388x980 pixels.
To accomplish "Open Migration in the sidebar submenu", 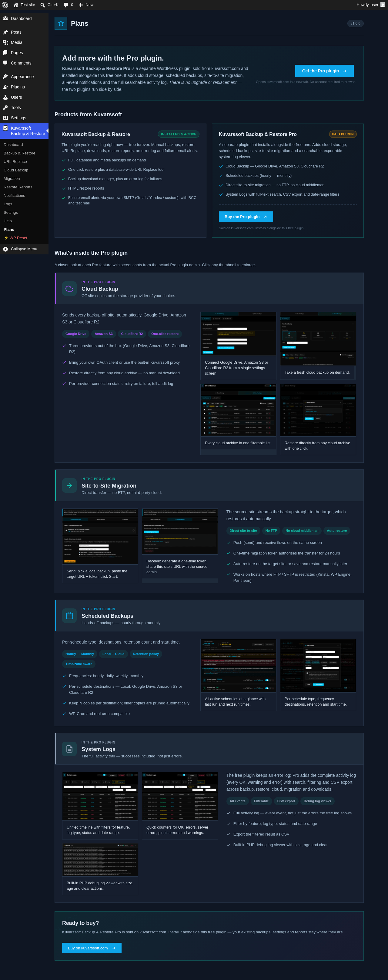I will (12, 179).
